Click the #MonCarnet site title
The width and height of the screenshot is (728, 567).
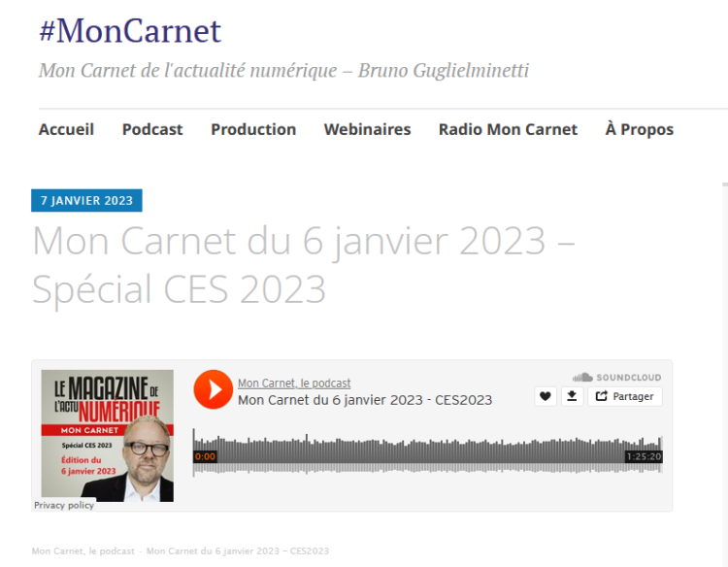(x=130, y=31)
